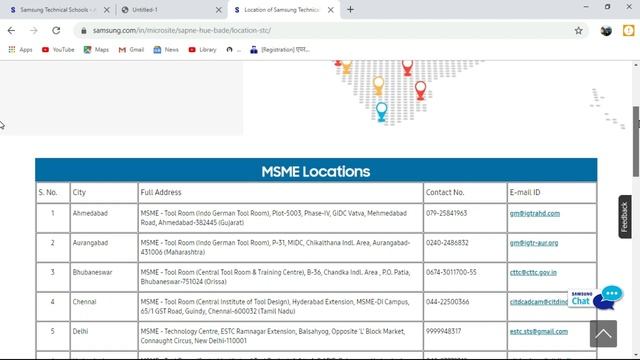Click the vertical page scrollbar thumb
This screenshot has height=360, width=640.
point(636,141)
